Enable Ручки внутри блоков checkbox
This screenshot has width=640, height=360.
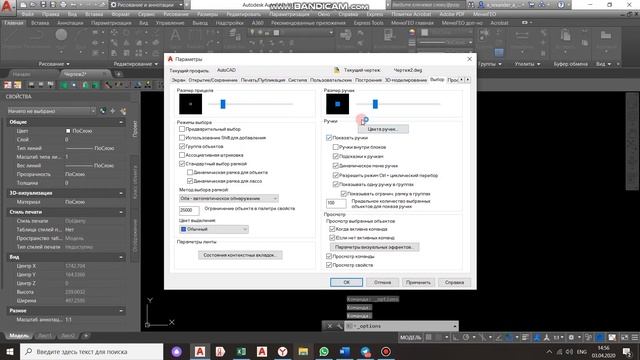(336, 147)
